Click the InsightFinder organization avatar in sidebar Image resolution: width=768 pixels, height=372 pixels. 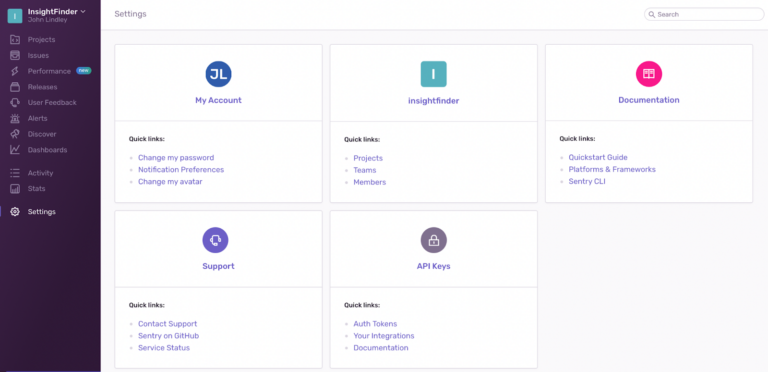coord(15,16)
